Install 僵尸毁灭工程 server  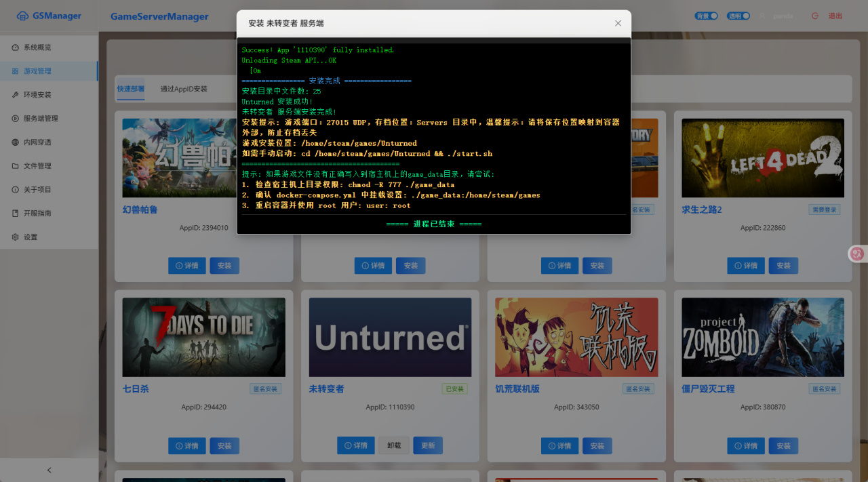click(783, 446)
